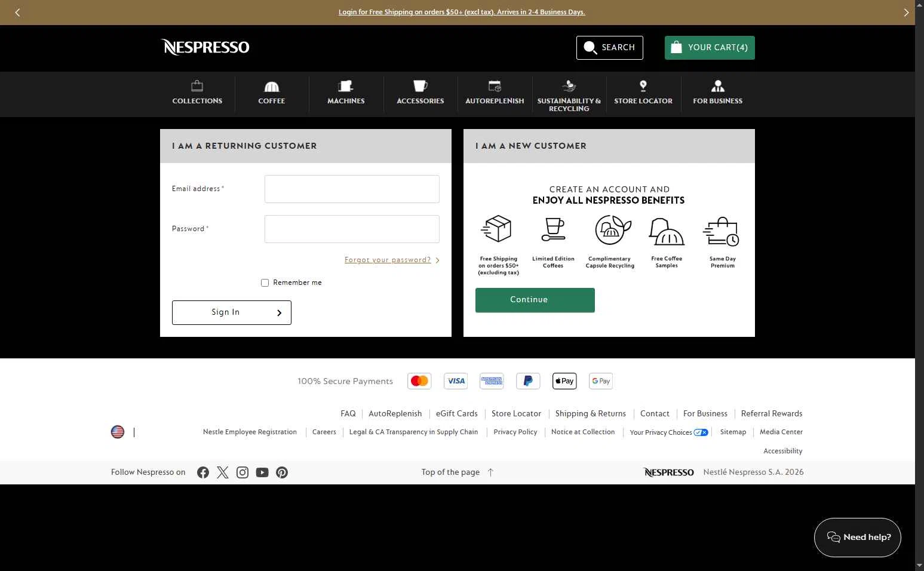Viewport: 924px width, 571px height.
Task: Visit Nespresso Instagram page
Action: coord(242,472)
